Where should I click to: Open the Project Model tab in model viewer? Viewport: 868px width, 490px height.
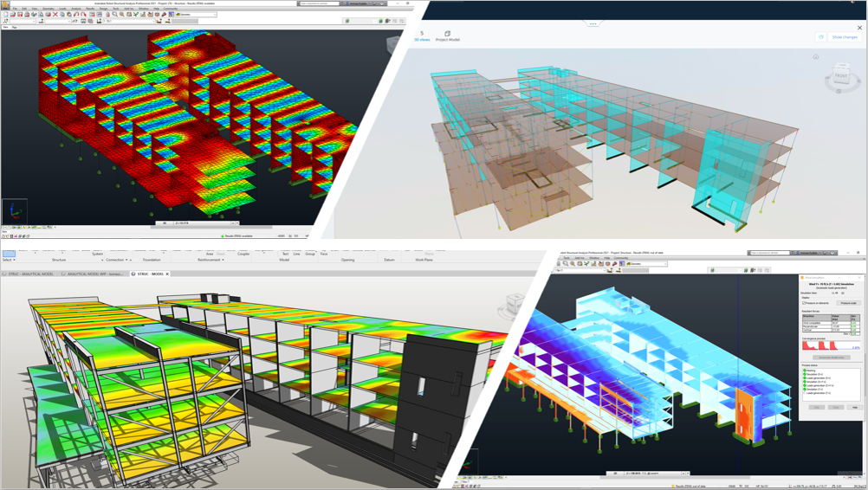tap(447, 36)
